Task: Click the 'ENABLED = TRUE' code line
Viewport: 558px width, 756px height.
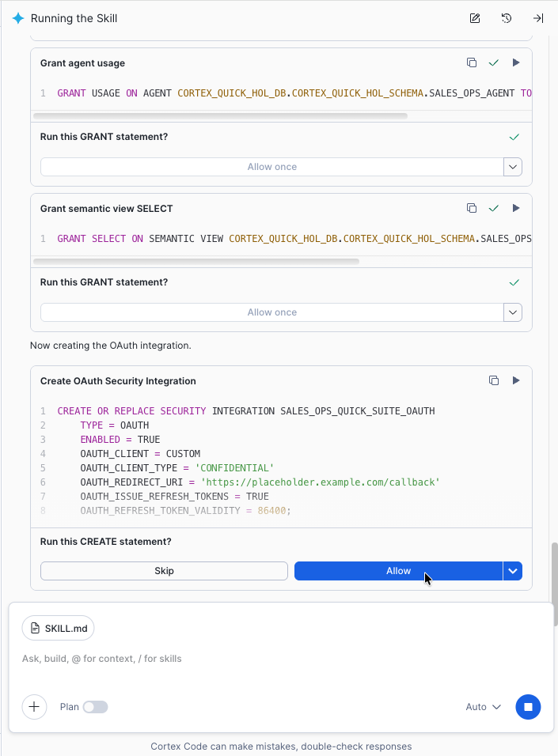Action: [120, 439]
